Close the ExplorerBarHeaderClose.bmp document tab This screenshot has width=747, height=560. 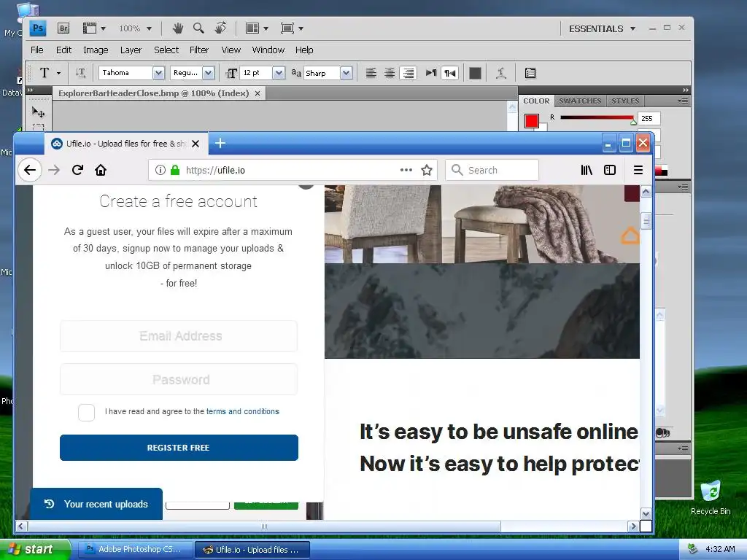(258, 93)
